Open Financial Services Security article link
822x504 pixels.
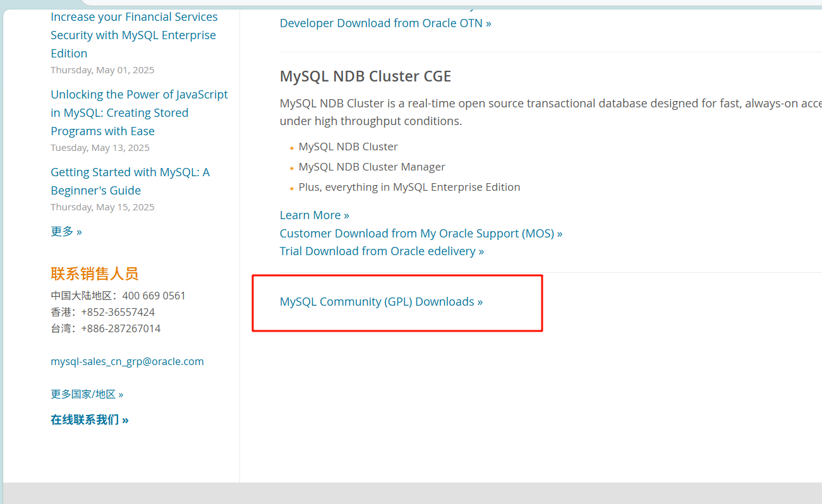(134, 35)
